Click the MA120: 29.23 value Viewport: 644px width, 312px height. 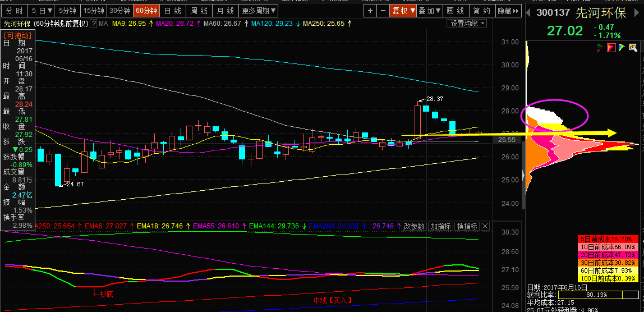pyautogui.click(x=272, y=24)
